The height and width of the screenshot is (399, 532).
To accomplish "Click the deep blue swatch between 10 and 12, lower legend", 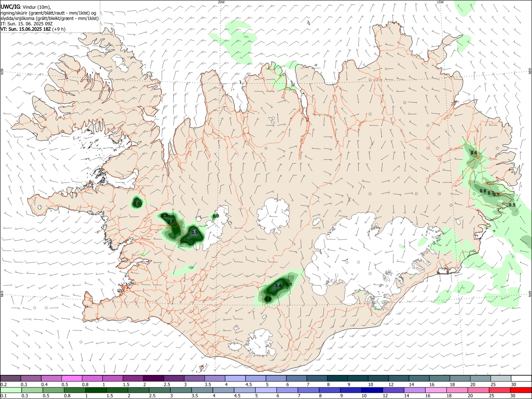I will pyautogui.click(x=372, y=390).
